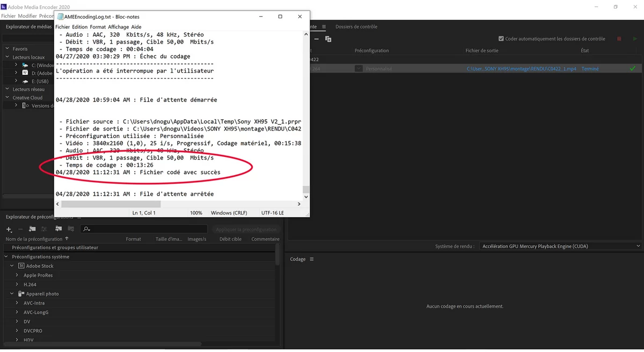Click the create new preset group icon

(32, 229)
